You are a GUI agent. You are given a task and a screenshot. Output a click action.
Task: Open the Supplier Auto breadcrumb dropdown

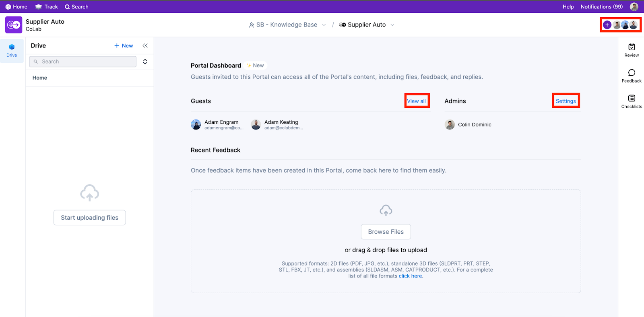pos(392,25)
